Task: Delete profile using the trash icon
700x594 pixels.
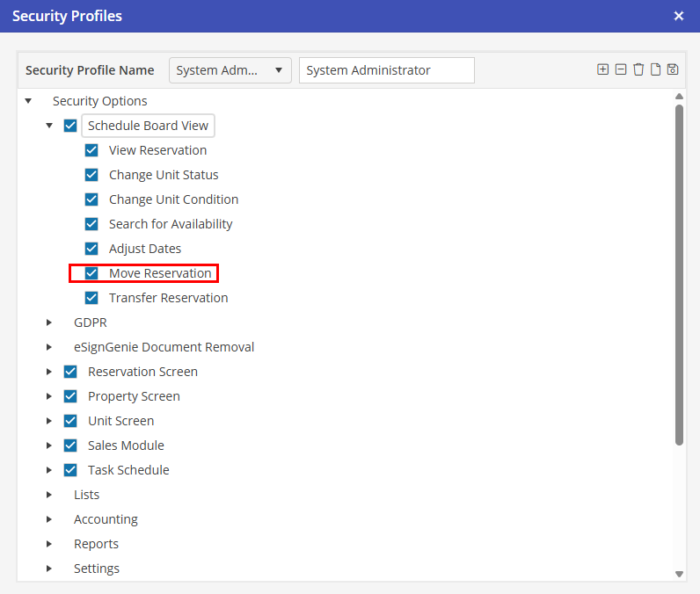Action: point(638,69)
